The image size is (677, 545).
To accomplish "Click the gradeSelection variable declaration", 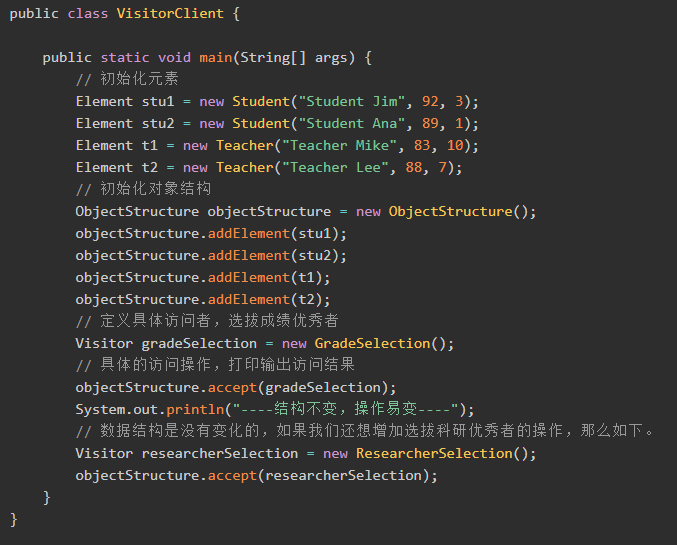I will (x=199, y=344).
